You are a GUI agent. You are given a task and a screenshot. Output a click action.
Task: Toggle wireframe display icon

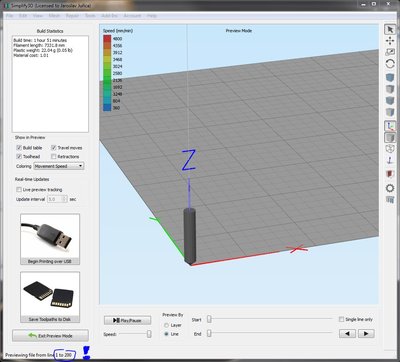tap(390, 149)
